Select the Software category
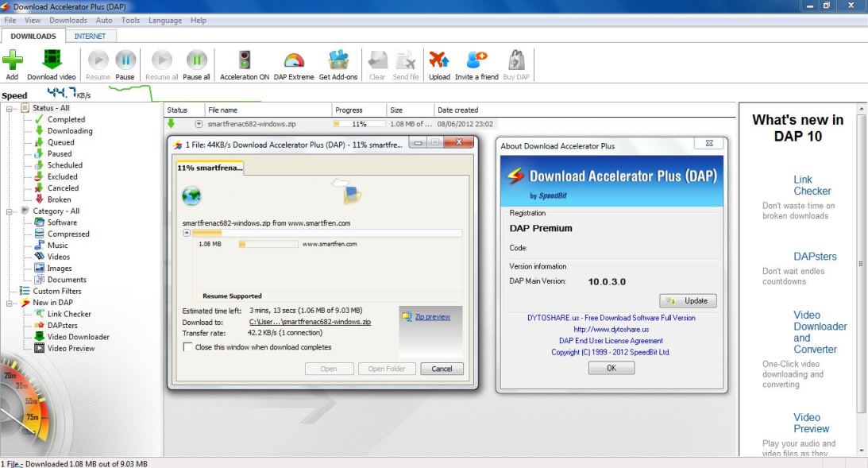The height and width of the screenshot is (468, 868). (x=62, y=222)
